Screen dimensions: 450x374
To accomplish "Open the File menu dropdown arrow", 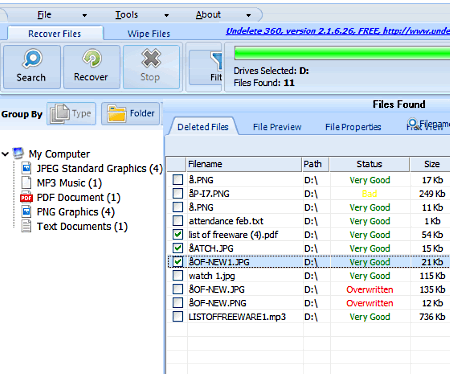I will [85, 15].
